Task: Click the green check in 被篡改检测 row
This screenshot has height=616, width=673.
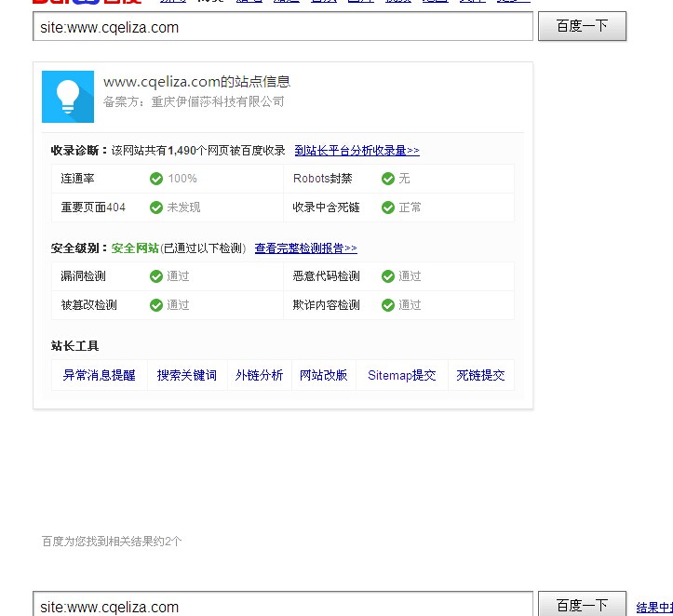Action: pos(156,305)
